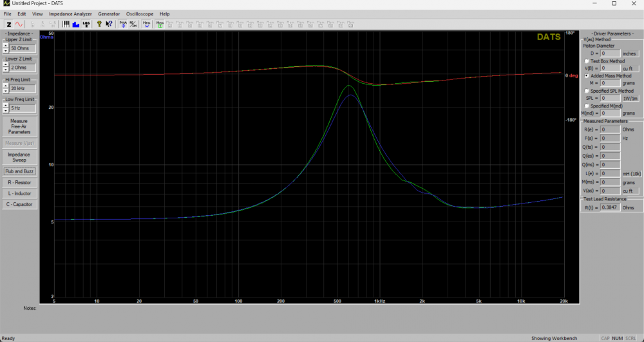The height and width of the screenshot is (342, 644).
Task: Select the Added Mass Method radio button
Action: click(x=586, y=75)
